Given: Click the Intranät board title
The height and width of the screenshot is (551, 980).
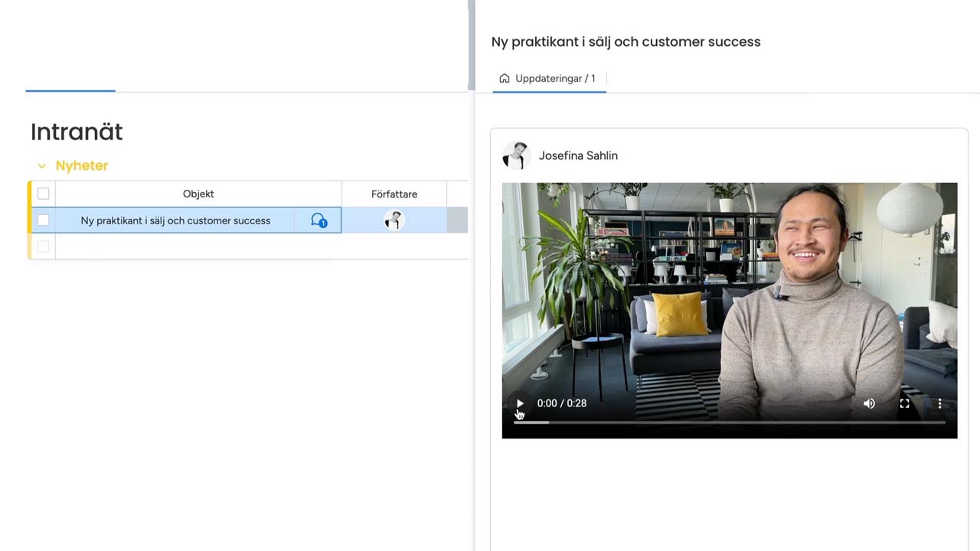Looking at the screenshot, I should point(77,132).
